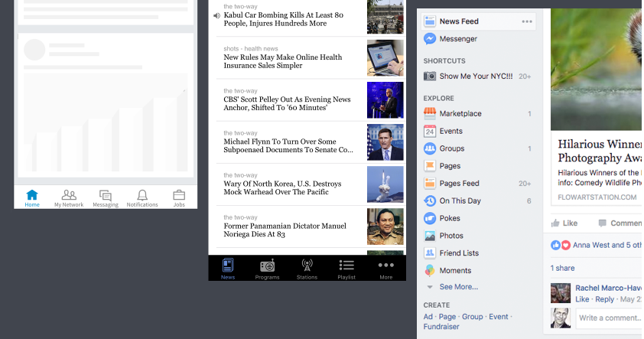Image resolution: width=644 pixels, height=339 pixels.
Task: Click the Fundraiser create link
Action: click(x=441, y=327)
